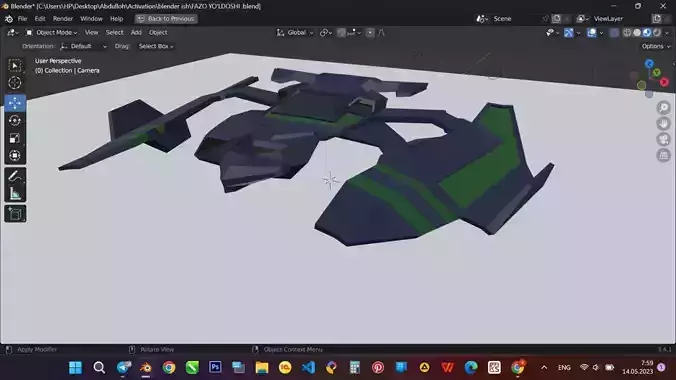Screen dimensions: 676x380
Task: Click the Back to Previous button
Action: tap(166, 19)
